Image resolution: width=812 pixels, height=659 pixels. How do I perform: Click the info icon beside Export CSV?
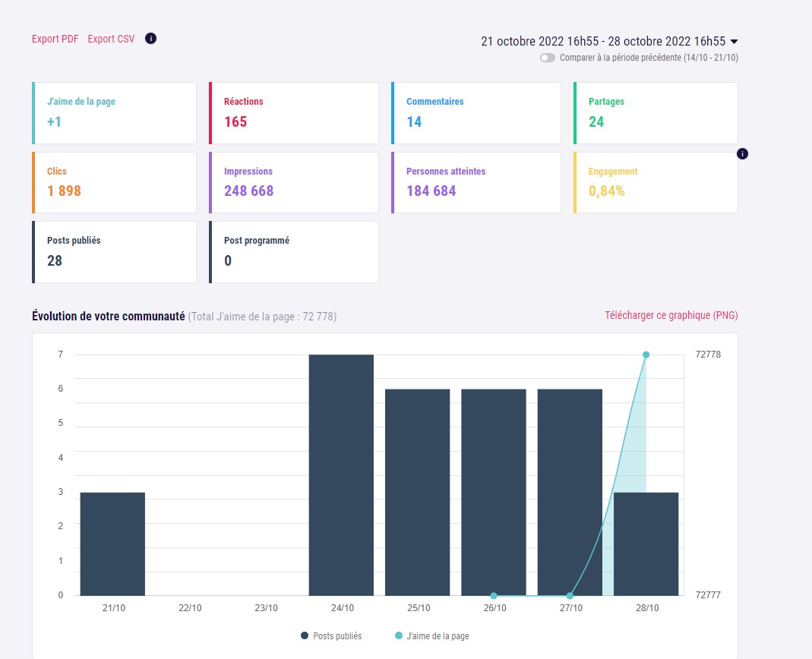pos(150,38)
